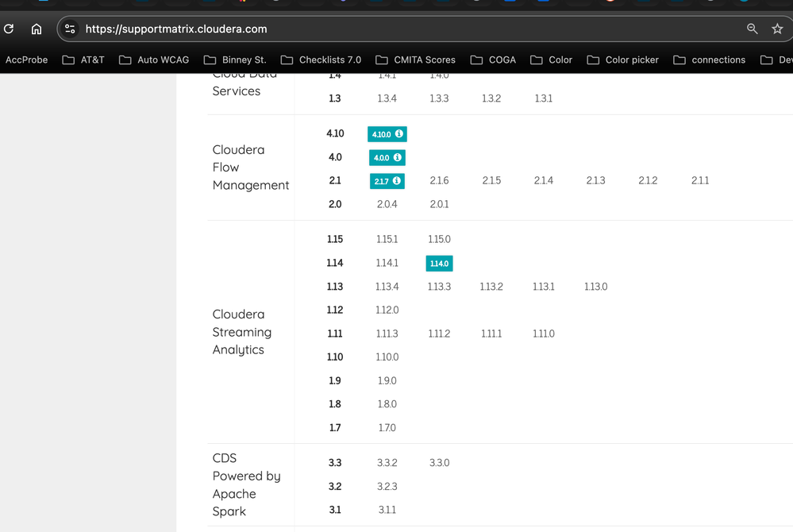Click the Cloudera Streaming Analytics product label
Screen dimensions: 793x532
click(x=242, y=332)
